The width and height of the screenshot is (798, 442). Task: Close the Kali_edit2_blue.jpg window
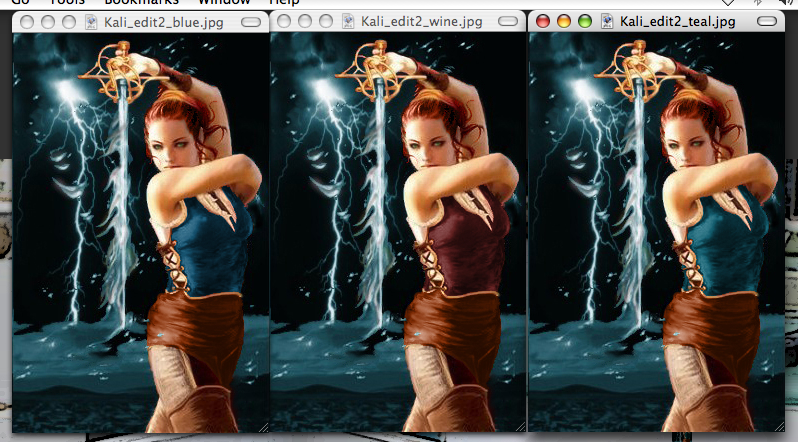pyautogui.click(x=27, y=21)
